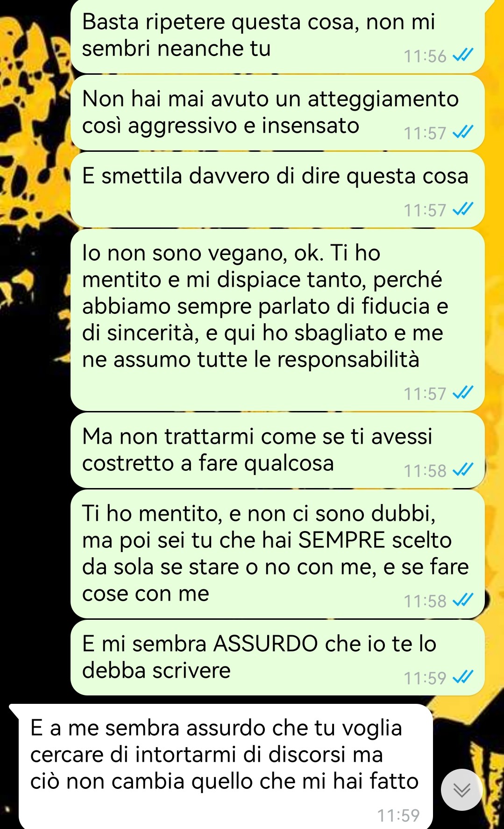Click read ticks on 'Io non sono vegano' message
The width and height of the screenshot is (504, 829).
coord(463,394)
